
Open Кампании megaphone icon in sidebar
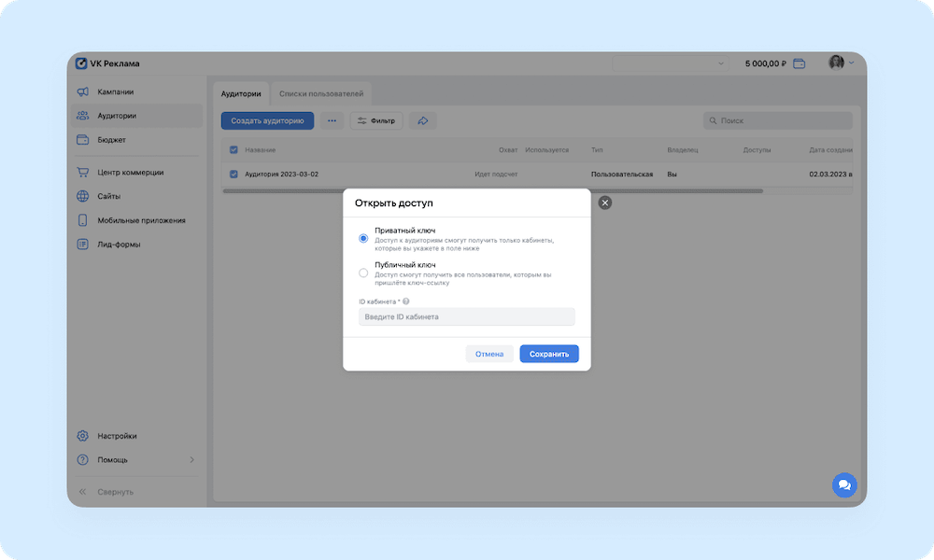click(83, 91)
